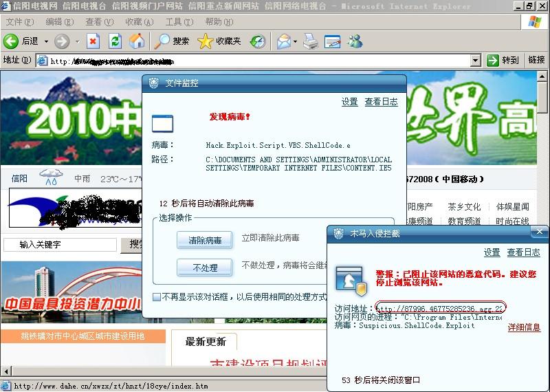The width and height of the screenshot is (550, 392).
Task: Open the Back button history dropdown arrow
Action: [x=46, y=41]
